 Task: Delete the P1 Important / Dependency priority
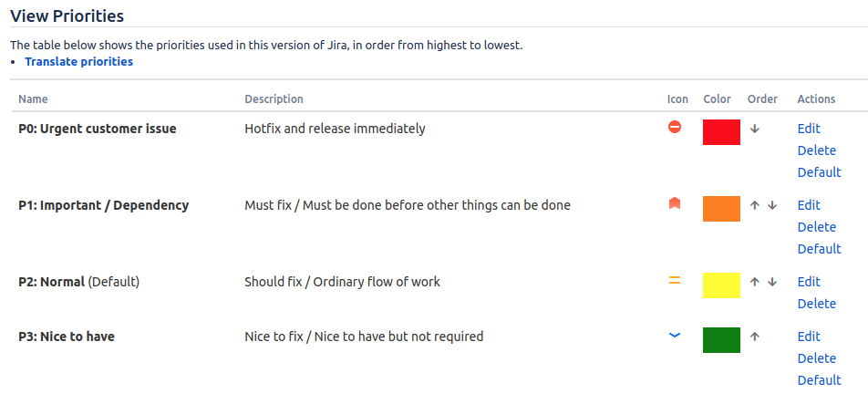[x=817, y=227]
